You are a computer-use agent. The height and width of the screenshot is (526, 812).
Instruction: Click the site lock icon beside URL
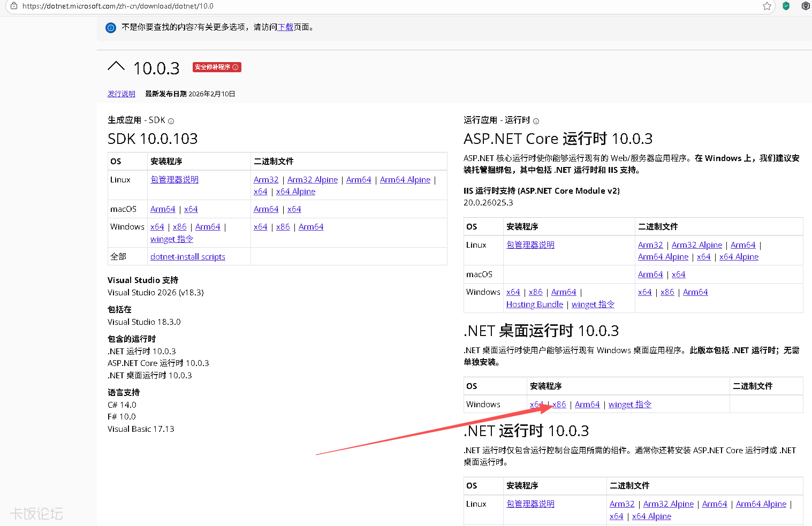14,6
